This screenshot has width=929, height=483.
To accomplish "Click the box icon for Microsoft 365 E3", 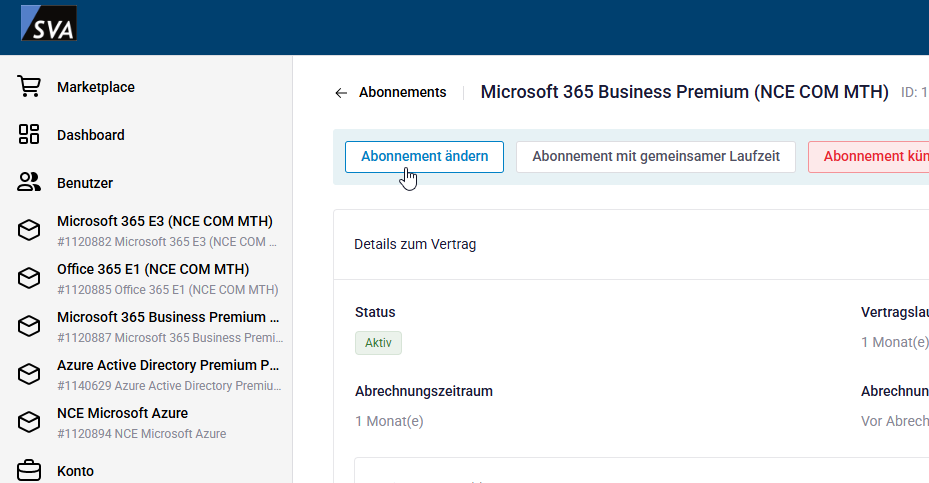I will coord(29,230).
